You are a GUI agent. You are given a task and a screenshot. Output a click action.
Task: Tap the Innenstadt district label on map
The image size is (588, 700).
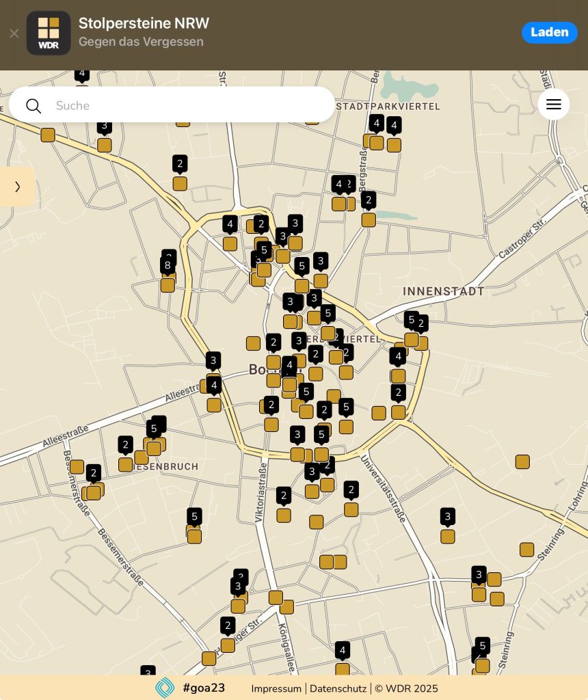[443, 291]
